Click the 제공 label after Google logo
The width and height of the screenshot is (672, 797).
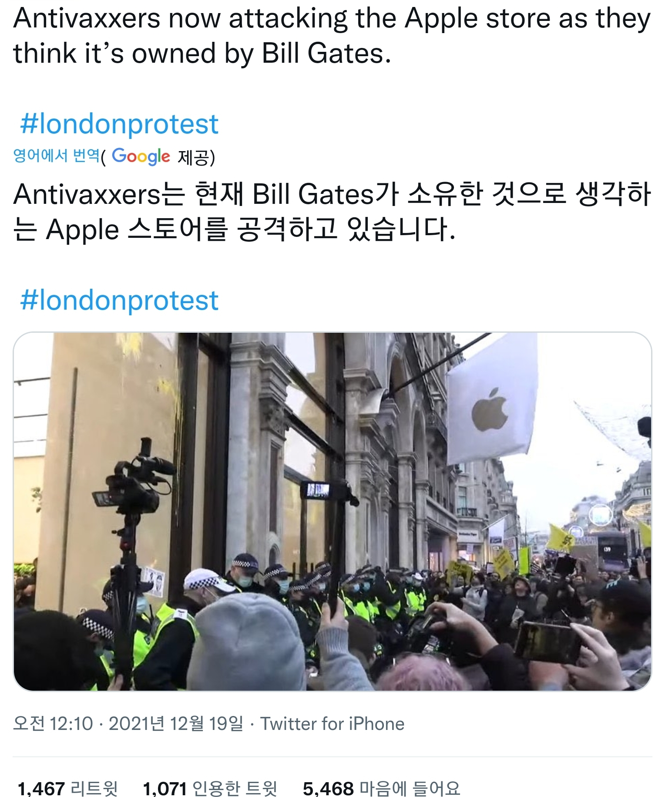pyautogui.click(x=195, y=156)
